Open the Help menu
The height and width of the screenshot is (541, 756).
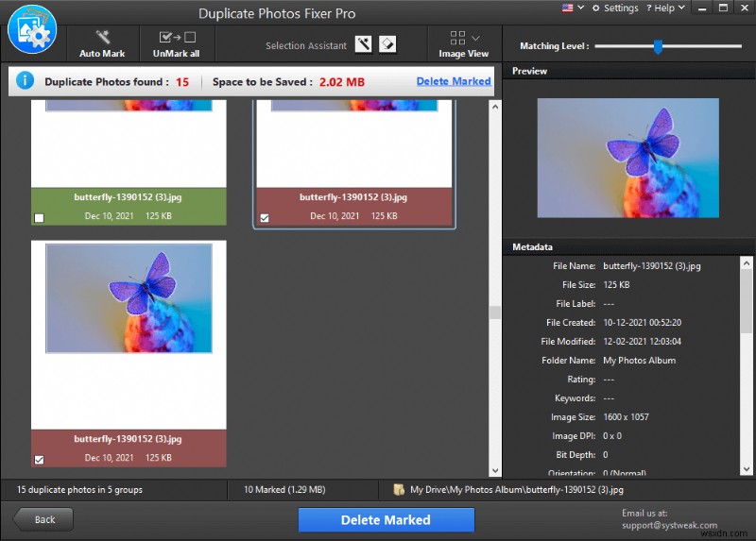(665, 8)
